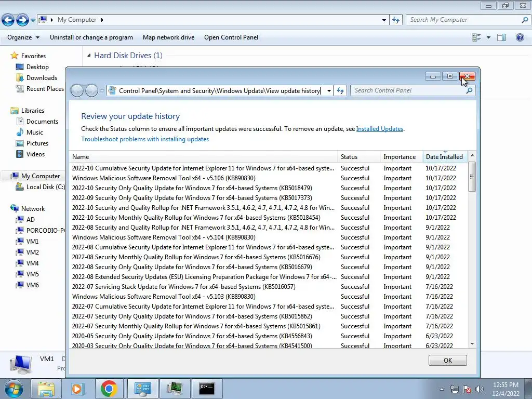
Task: Select Libraries in navigation pane
Action: (x=33, y=111)
